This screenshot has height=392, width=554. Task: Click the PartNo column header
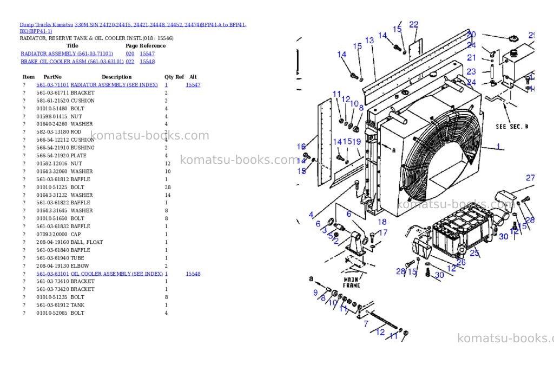point(52,77)
